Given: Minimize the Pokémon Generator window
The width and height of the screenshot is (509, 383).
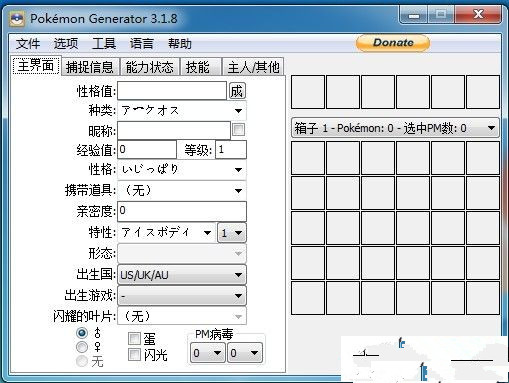Looking at the screenshot, I should pos(414,15).
